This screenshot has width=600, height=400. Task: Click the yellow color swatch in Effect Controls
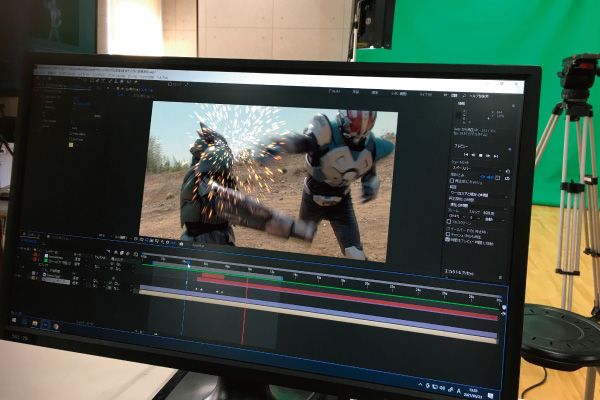coord(71,145)
